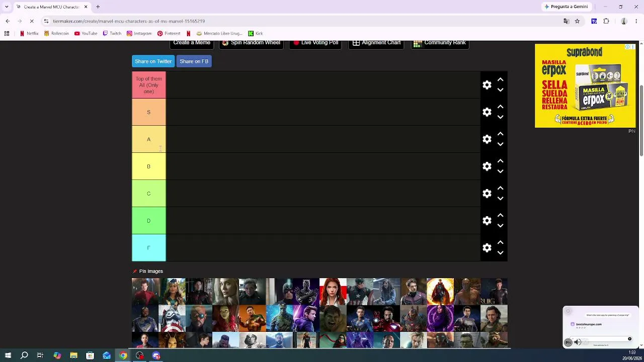Select the Hulk character image

333,318
